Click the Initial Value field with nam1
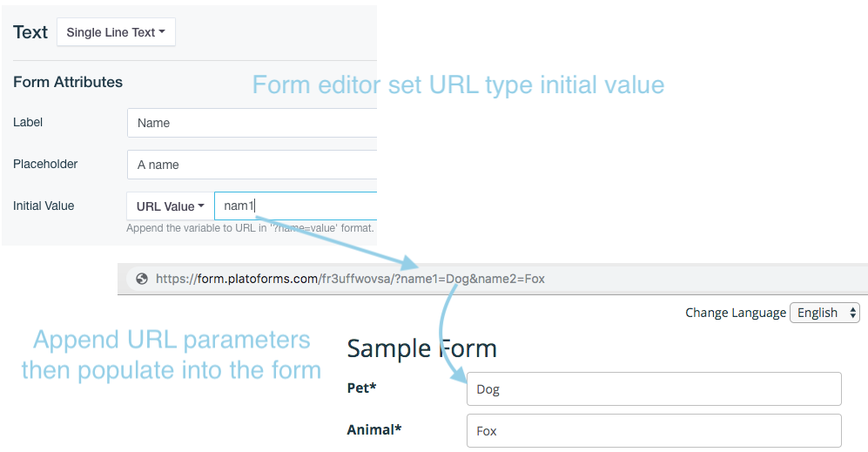The image size is (868, 452). 296,206
